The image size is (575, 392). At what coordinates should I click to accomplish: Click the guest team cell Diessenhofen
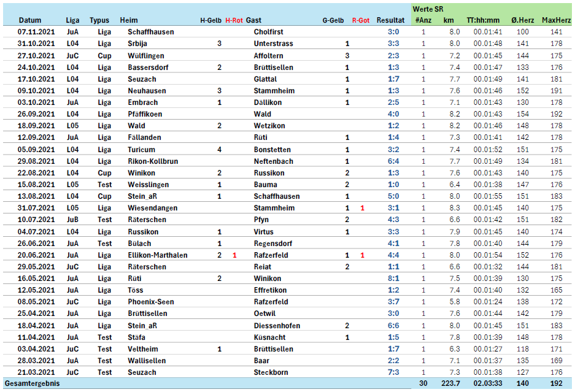[277, 326]
